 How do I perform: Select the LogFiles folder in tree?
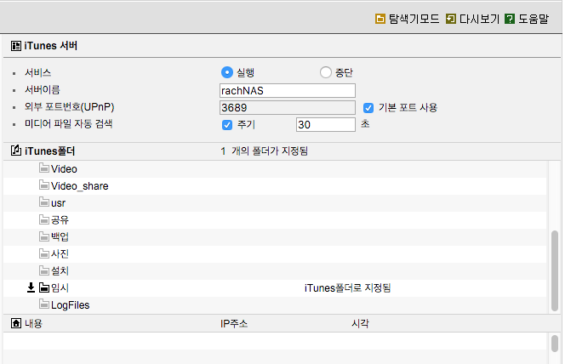click(x=70, y=305)
